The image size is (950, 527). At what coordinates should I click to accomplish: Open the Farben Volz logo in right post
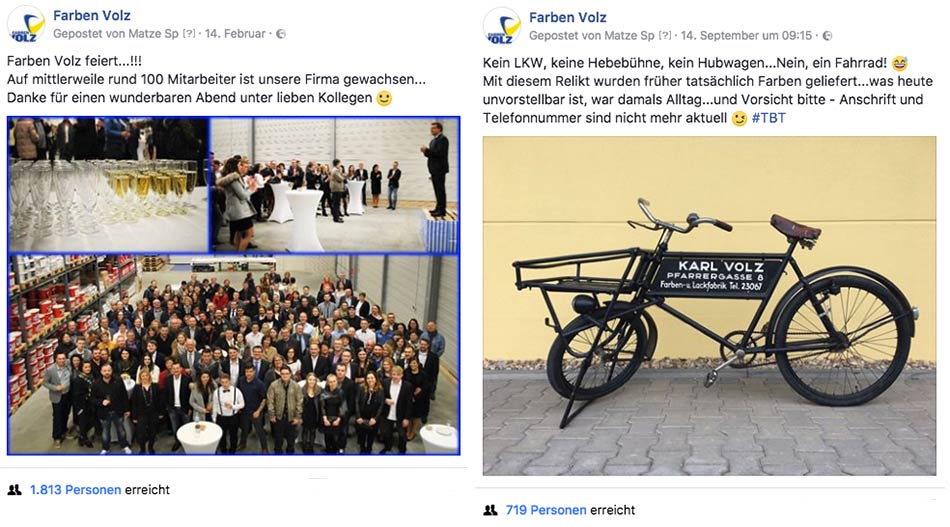click(x=502, y=27)
